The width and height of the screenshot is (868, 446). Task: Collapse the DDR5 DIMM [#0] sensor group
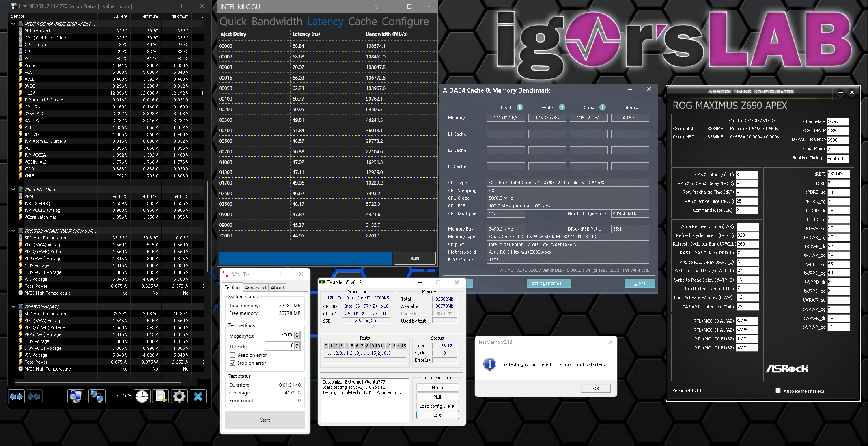(13, 231)
